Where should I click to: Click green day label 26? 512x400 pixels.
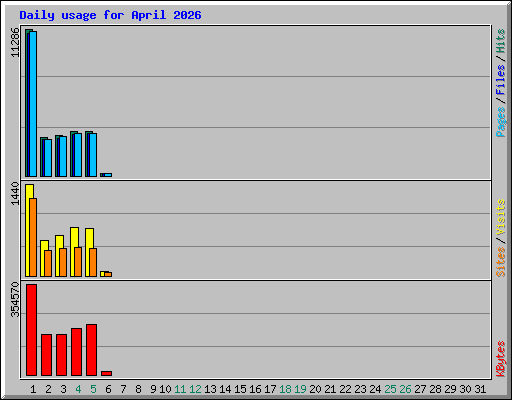405,389
